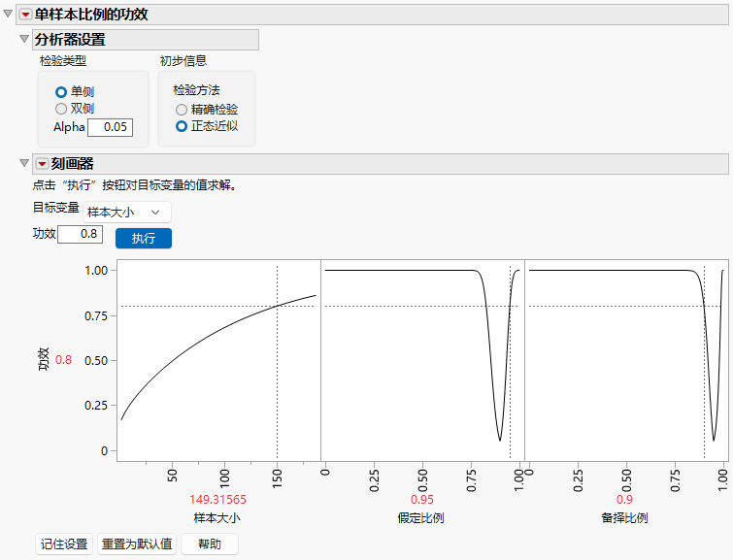The image size is (733, 560).
Task: Click 帮助 button
Action: [x=210, y=544]
